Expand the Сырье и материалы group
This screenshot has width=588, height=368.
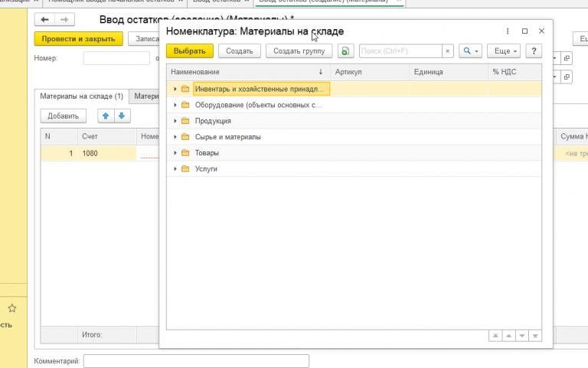tap(175, 137)
